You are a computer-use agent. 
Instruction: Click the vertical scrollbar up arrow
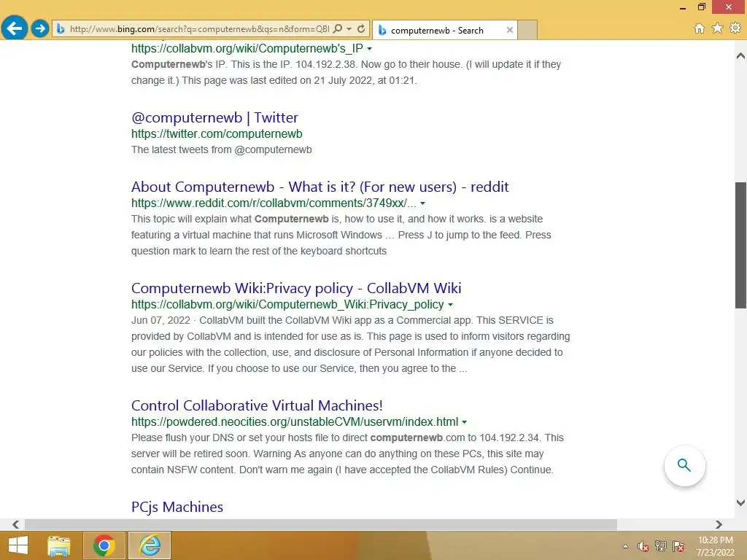pyautogui.click(x=740, y=55)
